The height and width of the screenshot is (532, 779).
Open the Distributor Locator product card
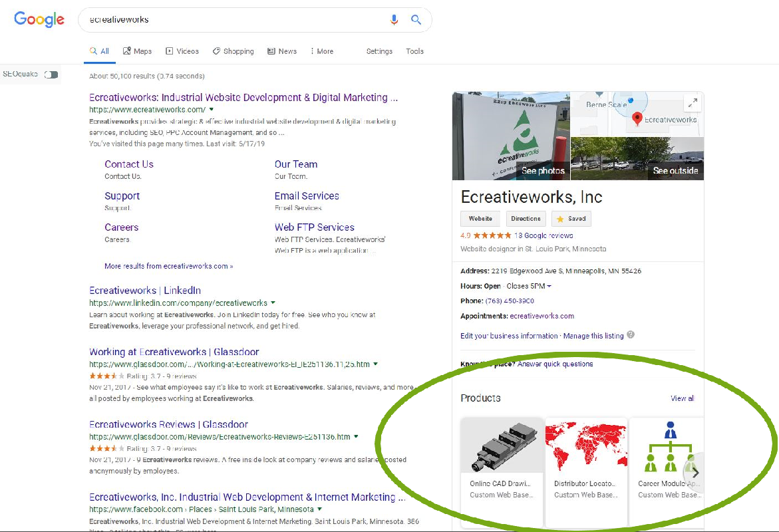coord(586,472)
